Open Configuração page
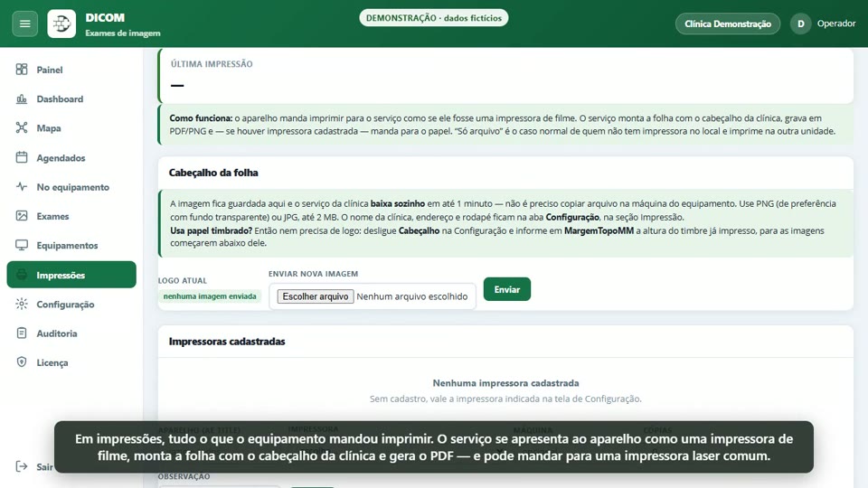Screen dimensions: 868x488 click(x=71, y=305)
